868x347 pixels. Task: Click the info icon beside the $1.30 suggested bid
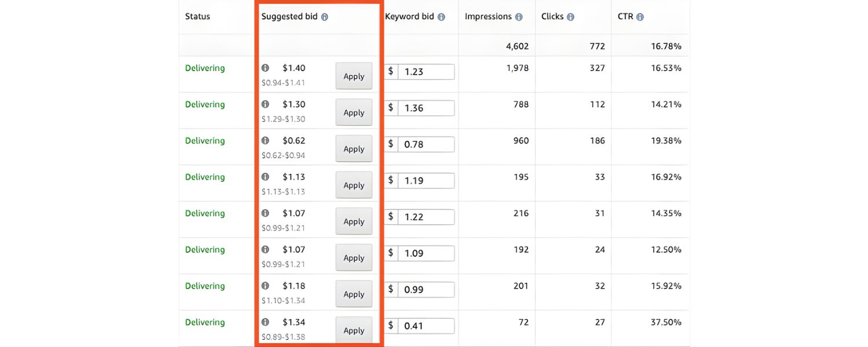tap(266, 104)
